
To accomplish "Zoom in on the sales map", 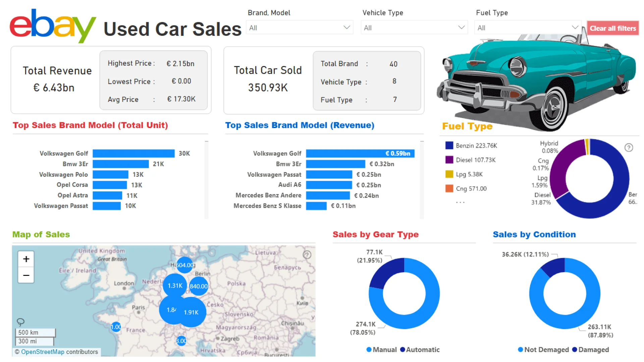I will [26, 259].
